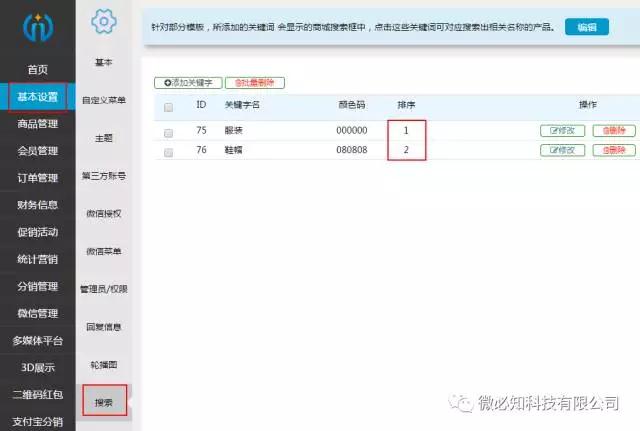Click the blue logo icon at top-left
The image size is (640, 431).
tap(37, 26)
